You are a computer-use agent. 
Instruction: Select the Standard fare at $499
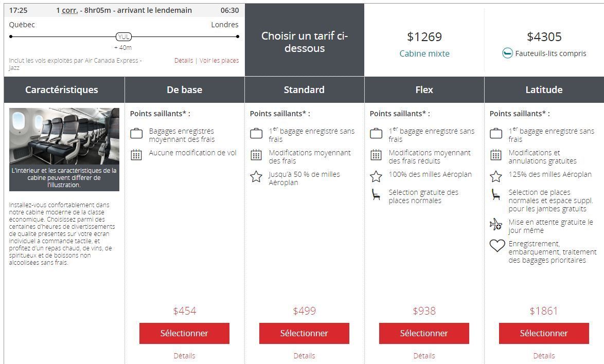304,333
